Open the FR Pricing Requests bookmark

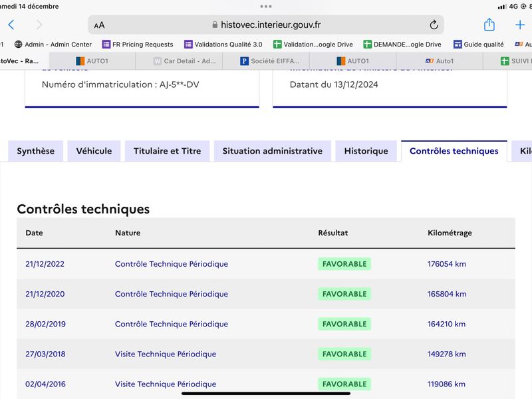point(138,45)
